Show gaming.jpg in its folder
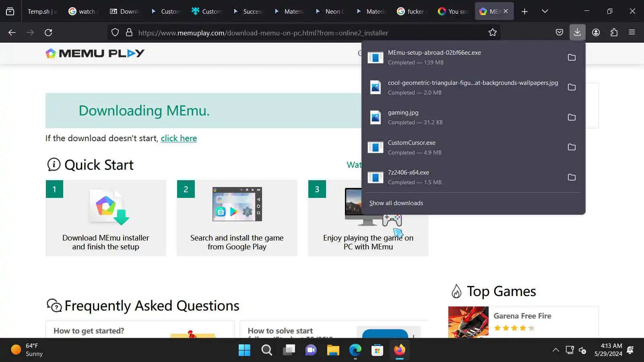The height and width of the screenshot is (362, 644). point(572,117)
